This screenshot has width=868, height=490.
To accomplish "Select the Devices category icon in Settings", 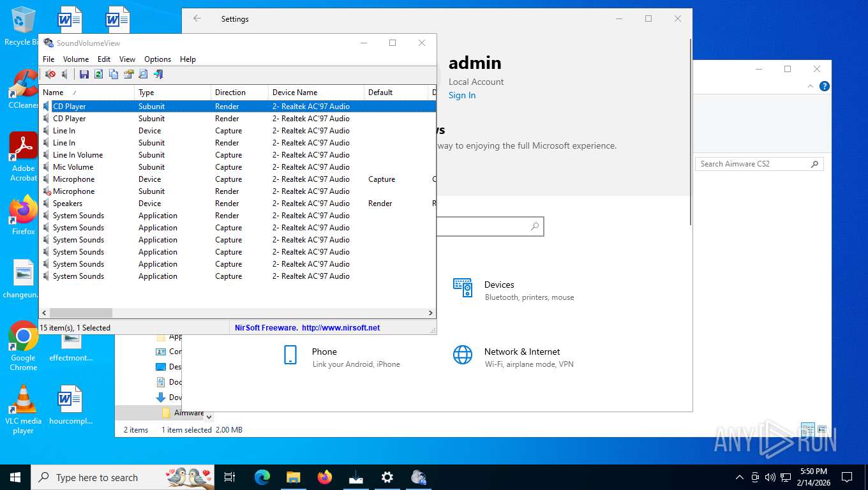I will pos(463,288).
